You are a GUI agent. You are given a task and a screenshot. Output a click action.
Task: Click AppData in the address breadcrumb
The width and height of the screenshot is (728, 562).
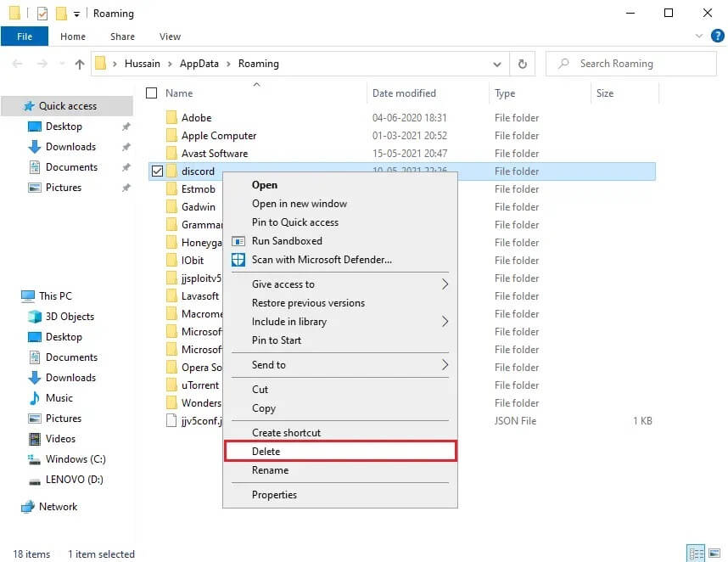(199, 64)
